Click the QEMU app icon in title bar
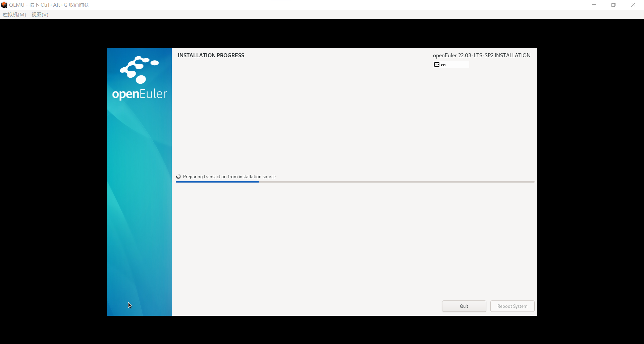Image resolution: width=644 pixels, height=344 pixels. click(x=4, y=5)
